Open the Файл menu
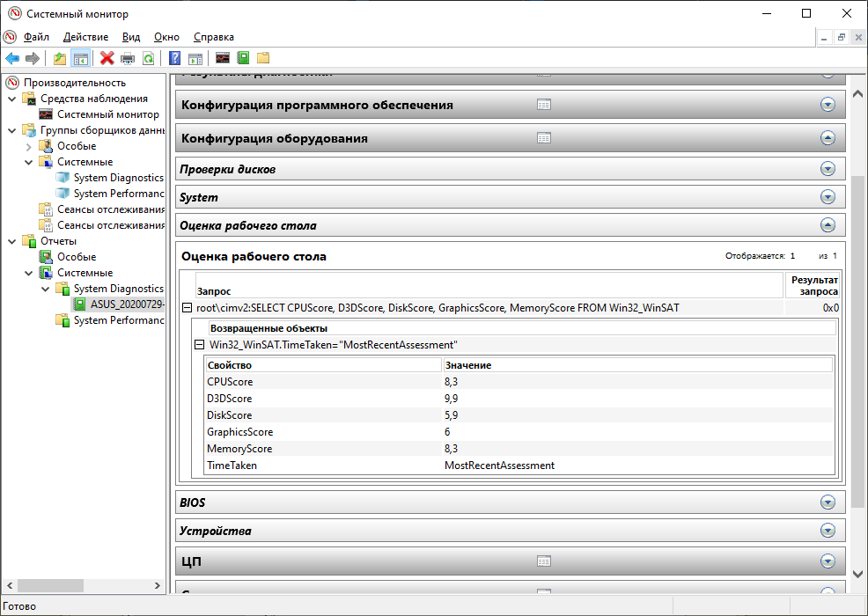This screenshot has height=616, width=868. point(37,37)
